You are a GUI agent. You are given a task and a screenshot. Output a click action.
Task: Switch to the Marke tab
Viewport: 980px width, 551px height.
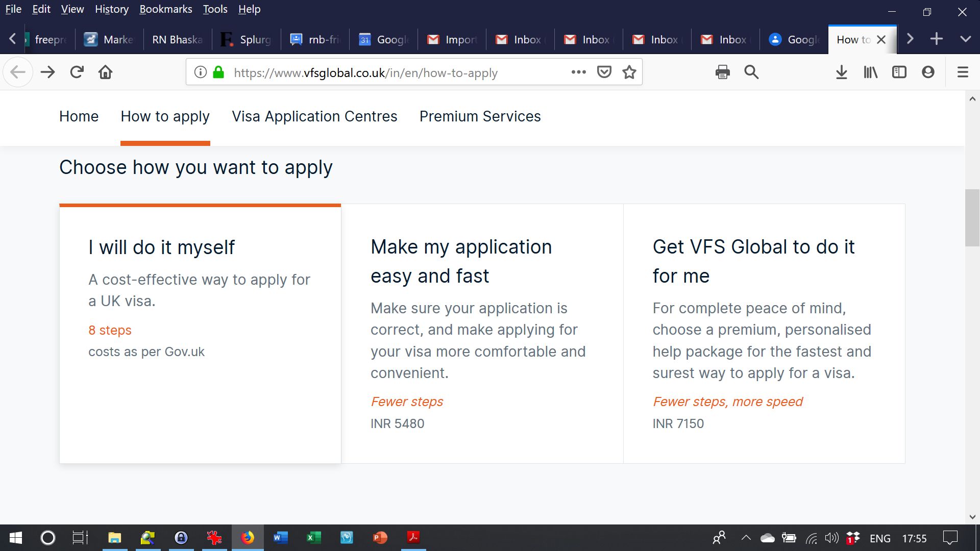click(110, 40)
